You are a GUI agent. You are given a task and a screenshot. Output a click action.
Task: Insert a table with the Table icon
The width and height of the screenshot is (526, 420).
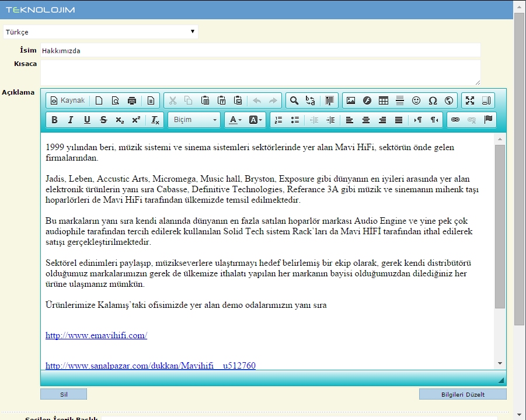coord(384,100)
